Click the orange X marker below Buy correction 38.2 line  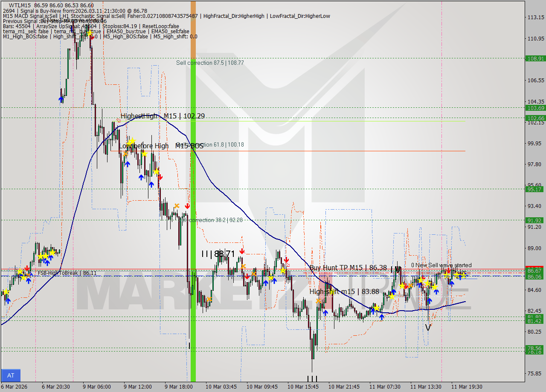177,206
